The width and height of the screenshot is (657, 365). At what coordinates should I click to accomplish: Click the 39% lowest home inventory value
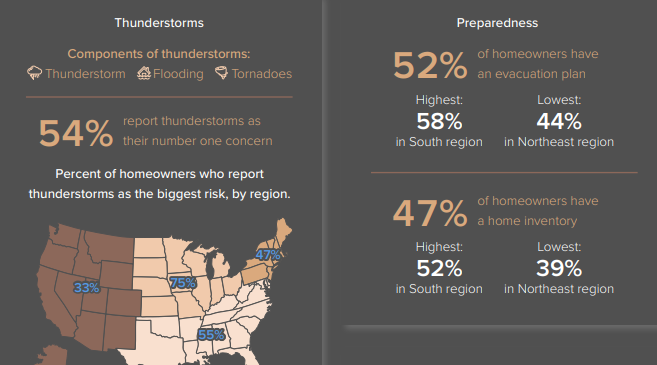559,268
